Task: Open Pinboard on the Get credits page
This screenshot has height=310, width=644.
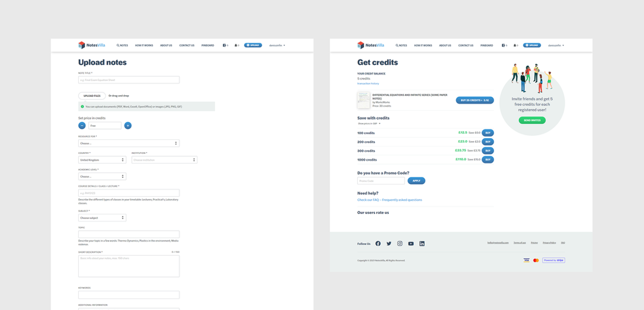Action: [486, 45]
